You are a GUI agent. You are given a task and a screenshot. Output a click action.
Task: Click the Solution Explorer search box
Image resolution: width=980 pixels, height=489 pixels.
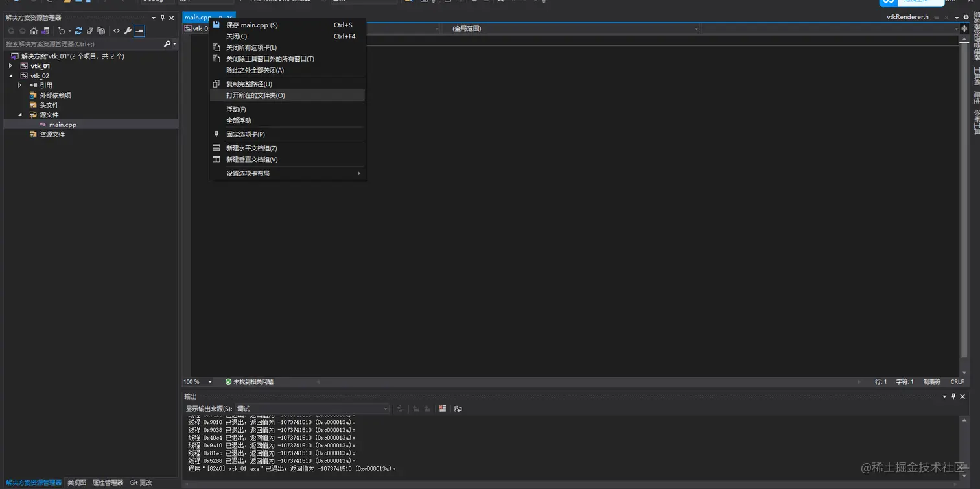coord(83,44)
